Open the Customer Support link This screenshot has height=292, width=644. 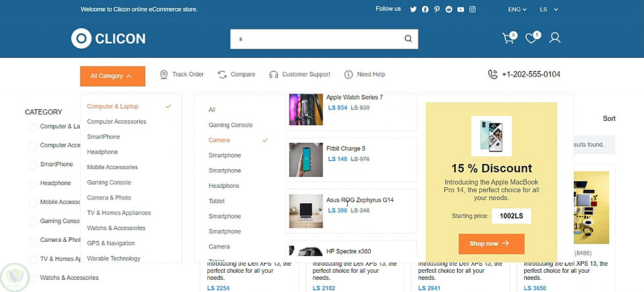pos(306,74)
